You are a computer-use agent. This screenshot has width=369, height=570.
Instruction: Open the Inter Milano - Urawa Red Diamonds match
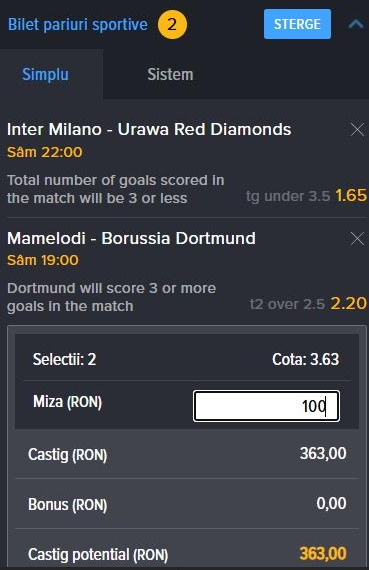point(149,129)
